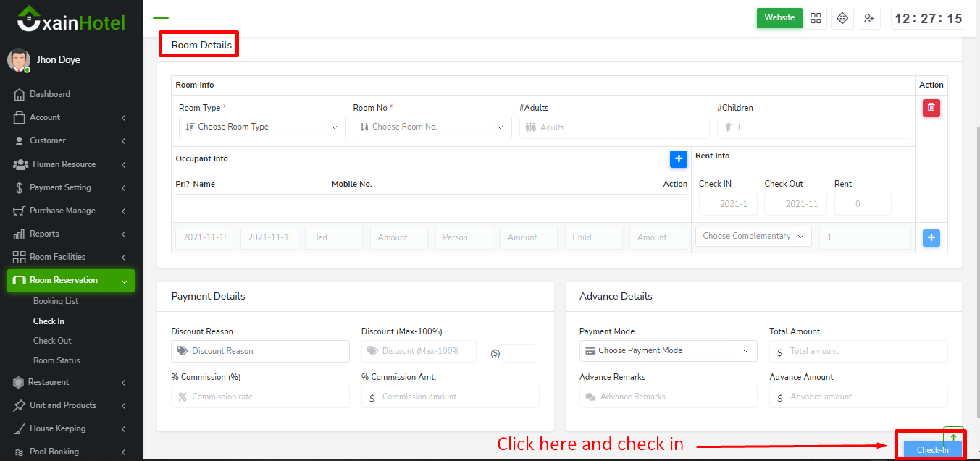Click the green Website button

pyautogui.click(x=779, y=18)
